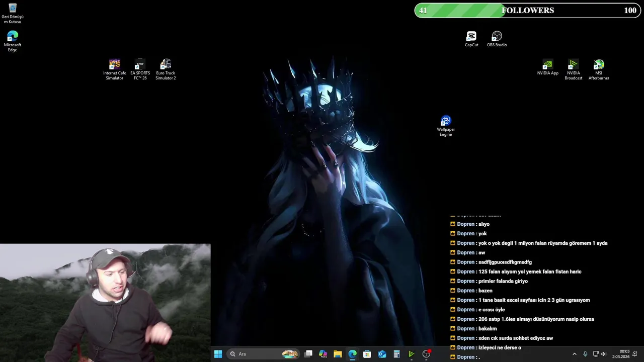Click the streamer webcam overlay thumbnail
Screen dimensions: 644x362
click(105, 303)
